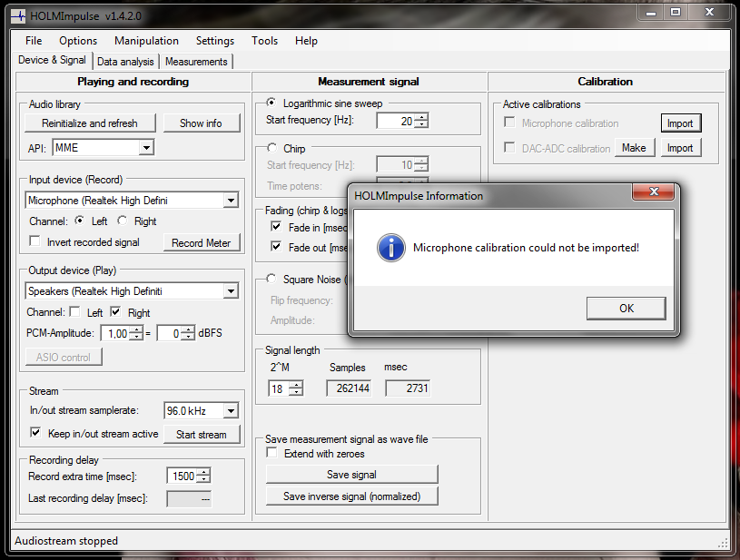The height and width of the screenshot is (560, 740).
Task: Click OK in the information dialog
Action: 627,309
